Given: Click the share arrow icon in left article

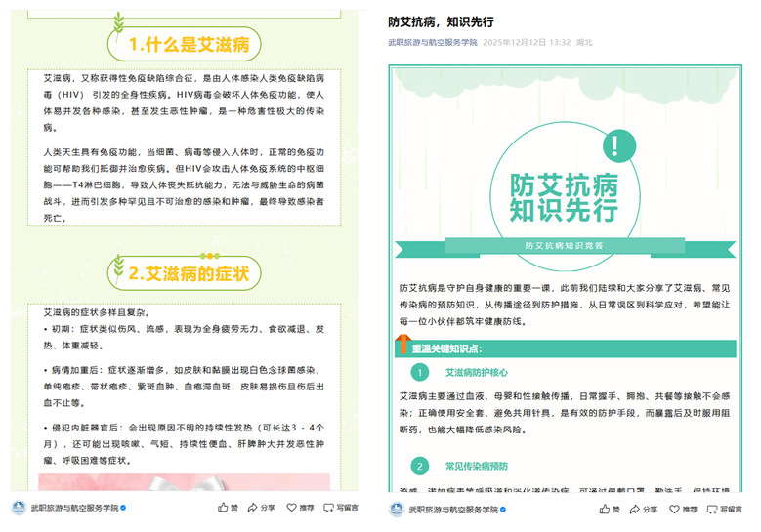Looking at the screenshot, I should pyautogui.click(x=253, y=508).
